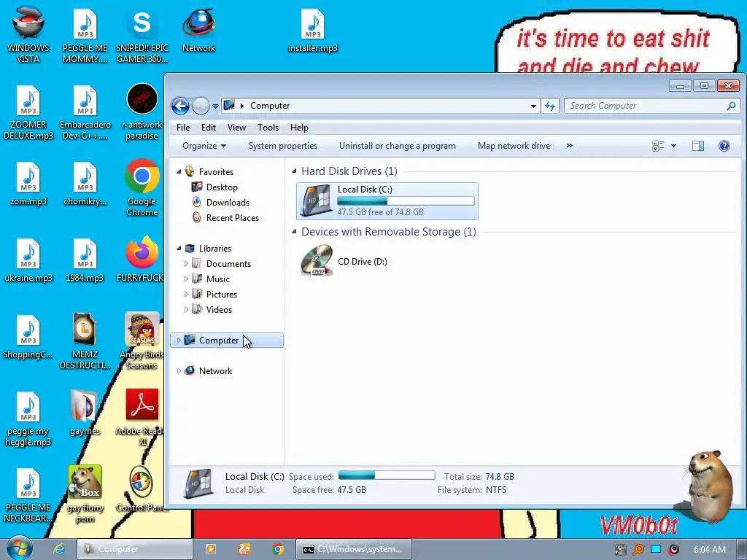
Task: Open the Help menu
Action: [x=299, y=128]
